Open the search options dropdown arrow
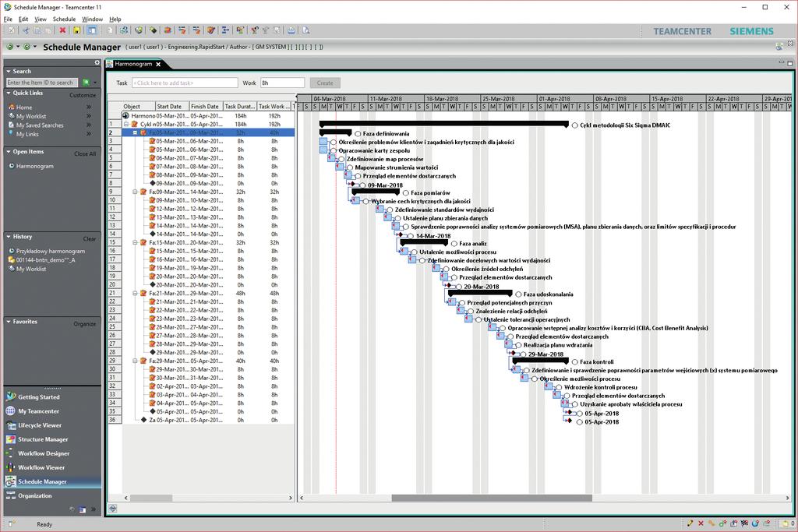 tap(95, 83)
